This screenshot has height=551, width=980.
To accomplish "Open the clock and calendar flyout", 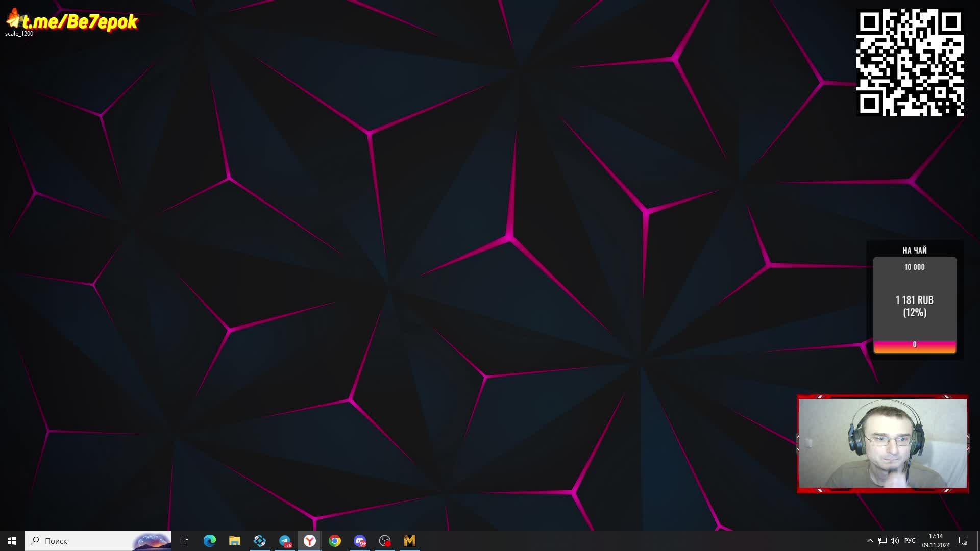I will click(x=936, y=541).
